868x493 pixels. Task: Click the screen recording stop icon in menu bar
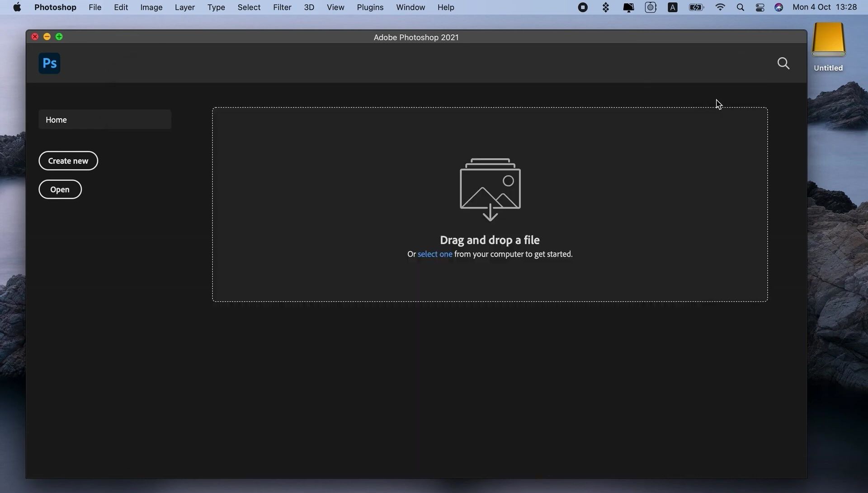tap(583, 7)
